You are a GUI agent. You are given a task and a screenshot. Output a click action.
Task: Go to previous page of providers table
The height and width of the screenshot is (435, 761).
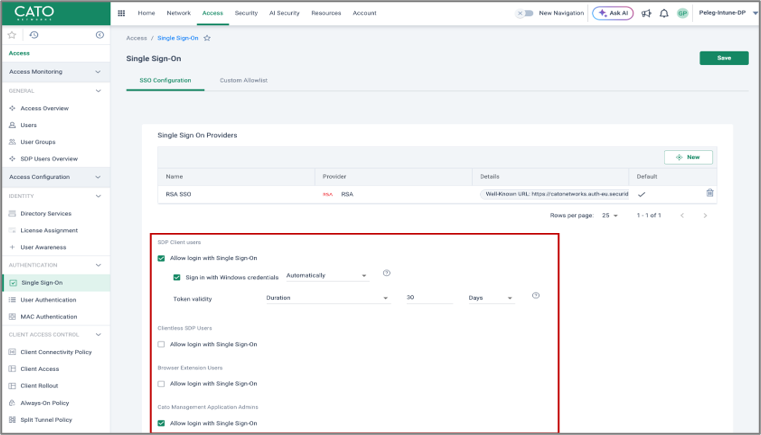pos(682,215)
